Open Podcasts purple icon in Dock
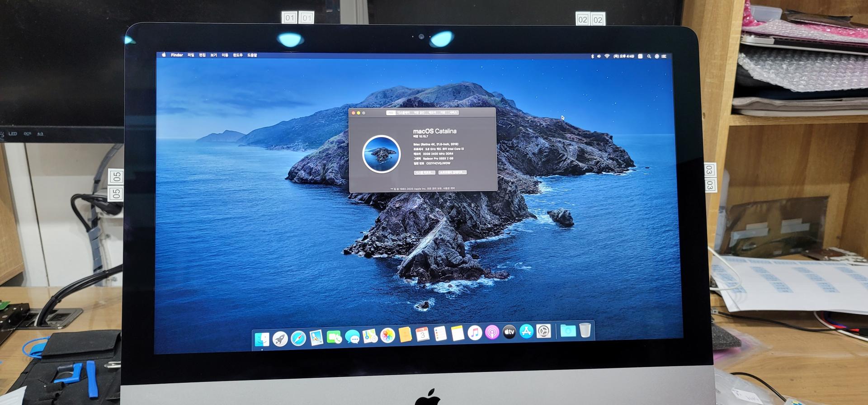 click(x=492, y=333)
